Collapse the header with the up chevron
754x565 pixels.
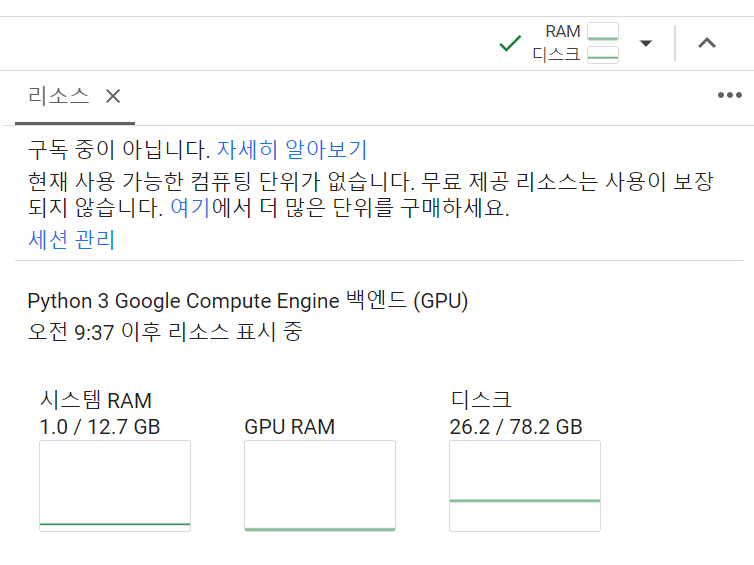[x=707, y=43]
